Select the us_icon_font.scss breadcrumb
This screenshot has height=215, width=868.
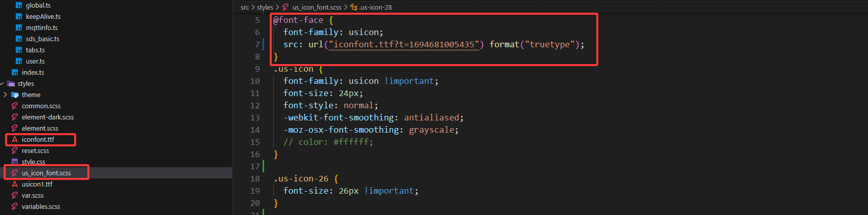(x=317, y=7)
